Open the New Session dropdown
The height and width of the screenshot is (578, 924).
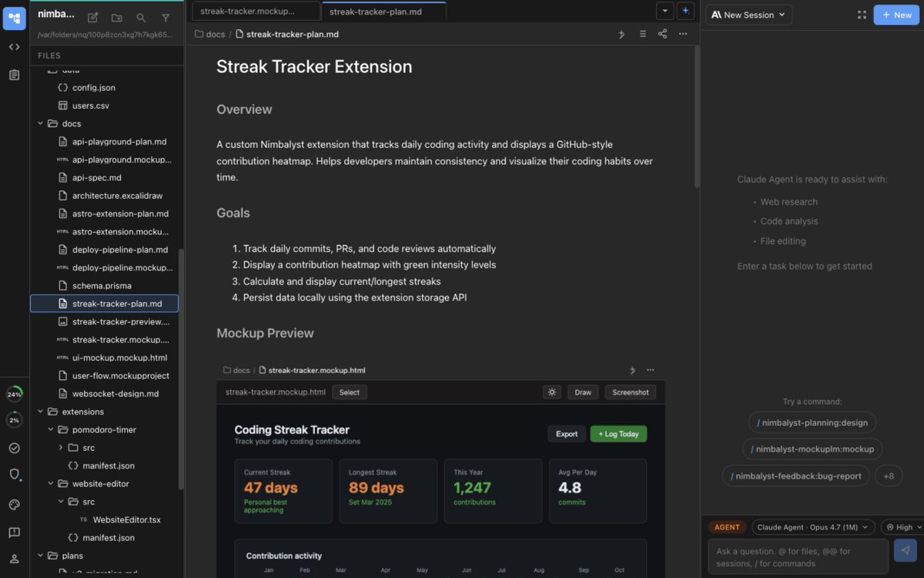[748, 15]
